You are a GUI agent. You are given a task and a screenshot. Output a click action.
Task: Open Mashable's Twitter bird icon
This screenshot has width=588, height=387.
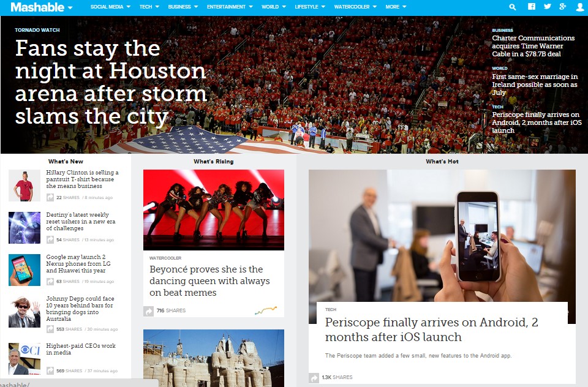pos(548,6)
